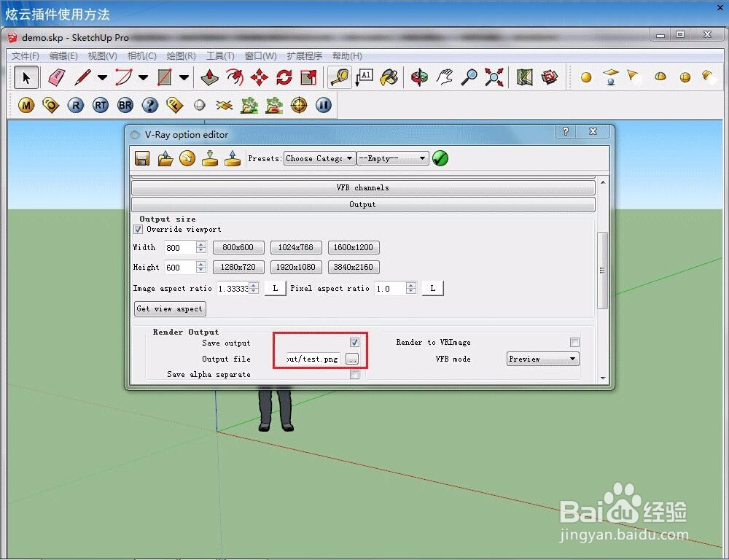Open Arc tool dropdown arrow

(143, 77)
